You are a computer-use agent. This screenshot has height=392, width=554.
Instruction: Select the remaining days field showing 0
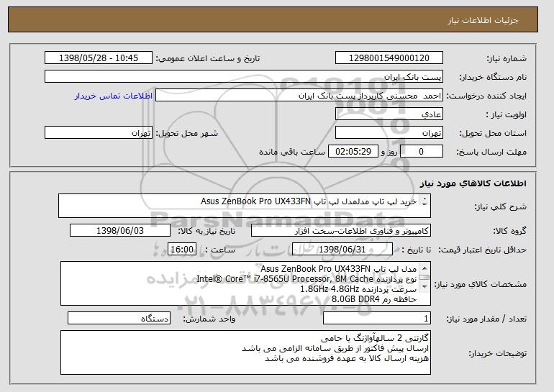pos(421,152)
